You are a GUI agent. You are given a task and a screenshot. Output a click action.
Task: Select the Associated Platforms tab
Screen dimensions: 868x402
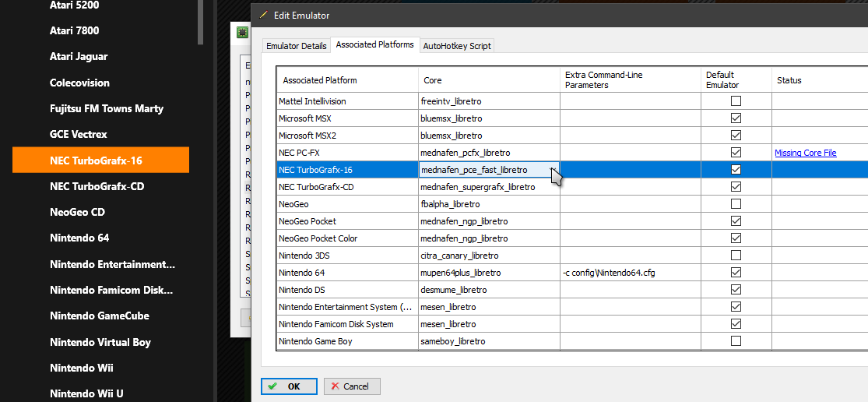click(x=374, y=45)
